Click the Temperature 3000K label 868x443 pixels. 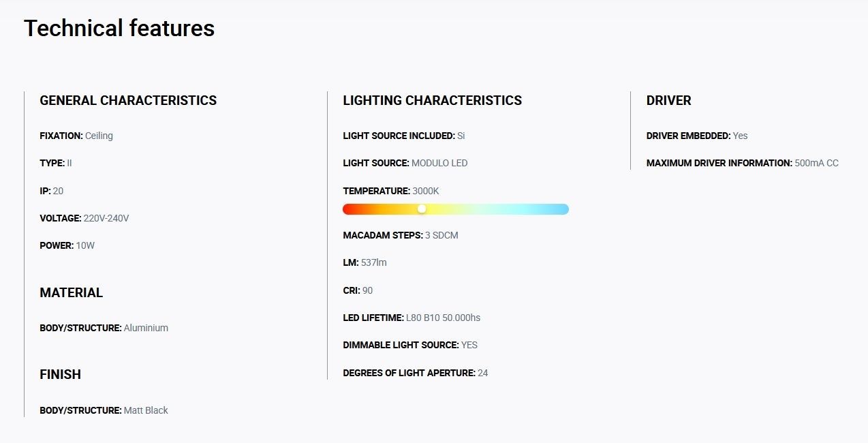(x=391, y=191)
